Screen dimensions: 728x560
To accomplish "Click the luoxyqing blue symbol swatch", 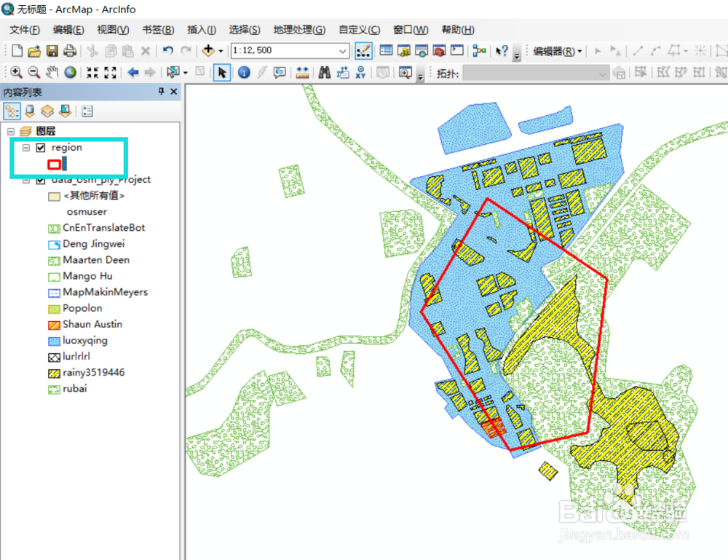I will pyautogui.click(x=55, y=342).
